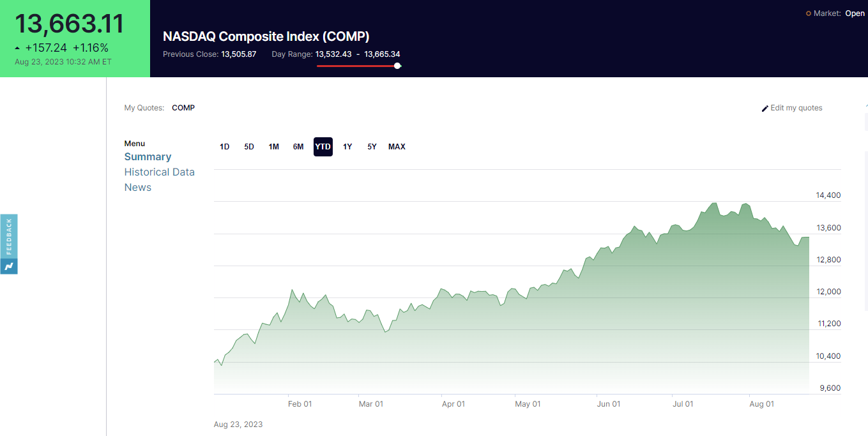Click the 11,200 y-axis label

(828, 324)
